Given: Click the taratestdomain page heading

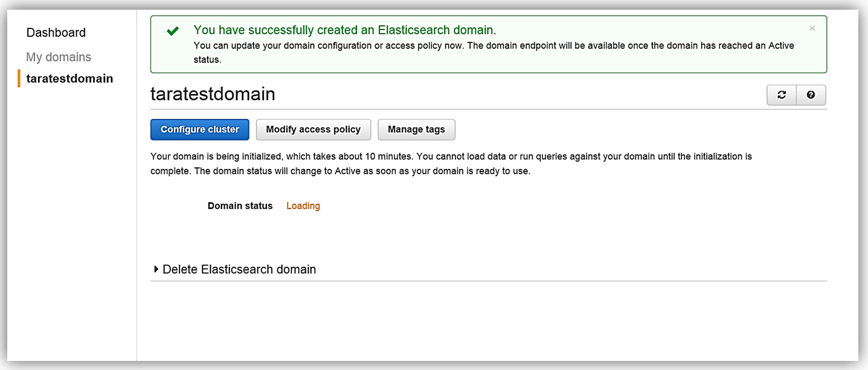Looking at the screenshot, I should click(x=213, y=94).
